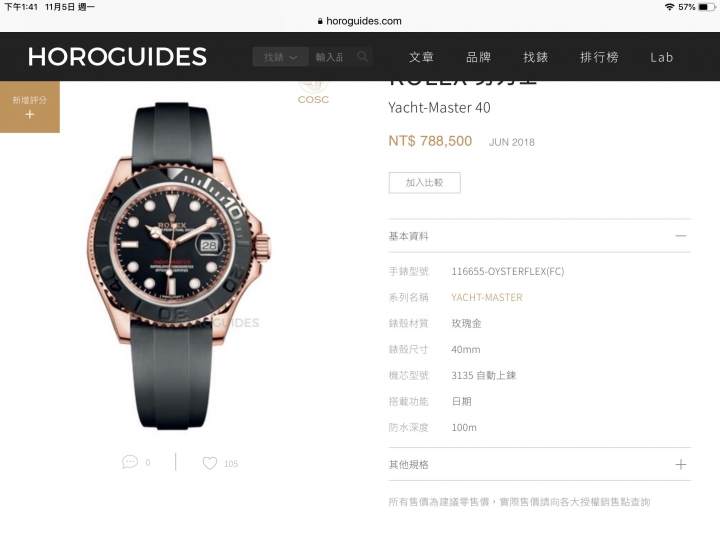Open the 找錶 search category dropdown
Image resolution: width=720 pixels, height=540 pixels.
280,57
